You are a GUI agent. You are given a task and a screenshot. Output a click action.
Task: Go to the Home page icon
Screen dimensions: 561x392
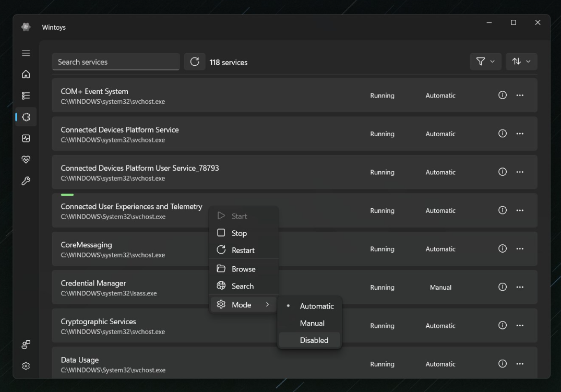[x=26, y=75]
